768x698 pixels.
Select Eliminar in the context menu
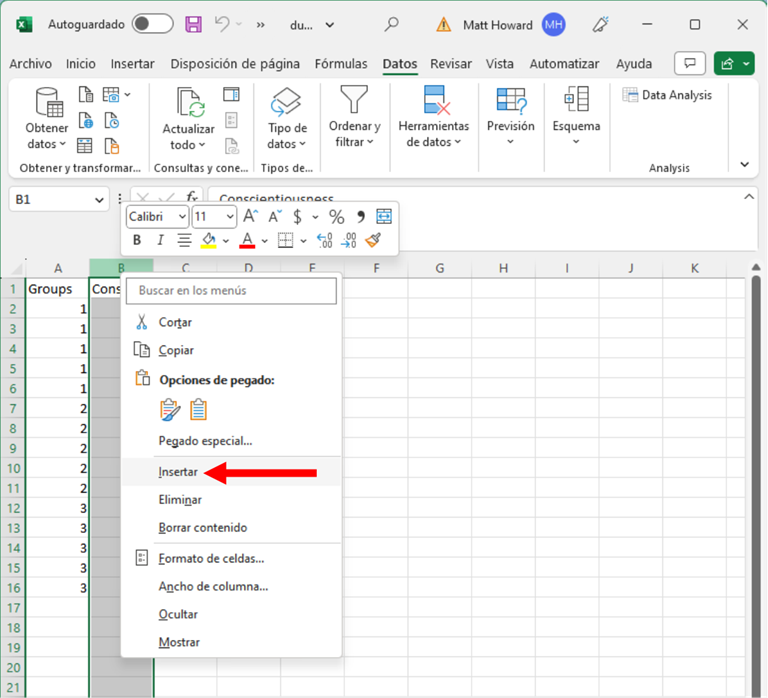pyautogui.click(x=180, y=499)
